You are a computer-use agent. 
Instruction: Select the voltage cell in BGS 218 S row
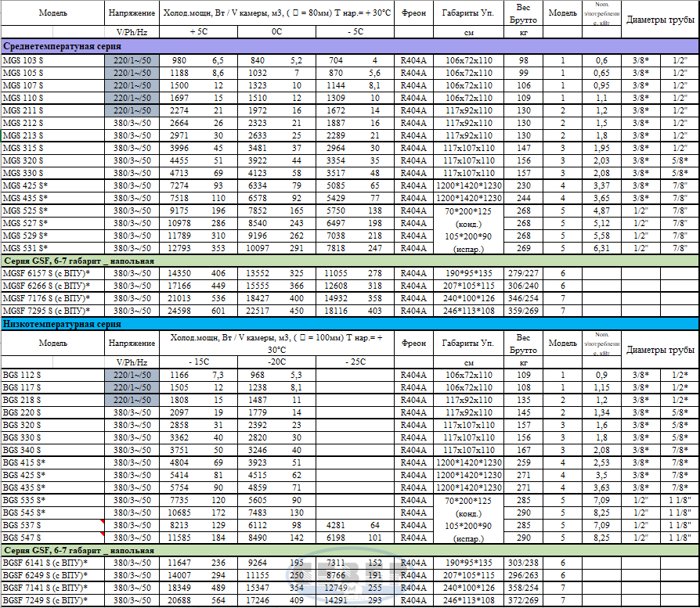click(132, 400)
